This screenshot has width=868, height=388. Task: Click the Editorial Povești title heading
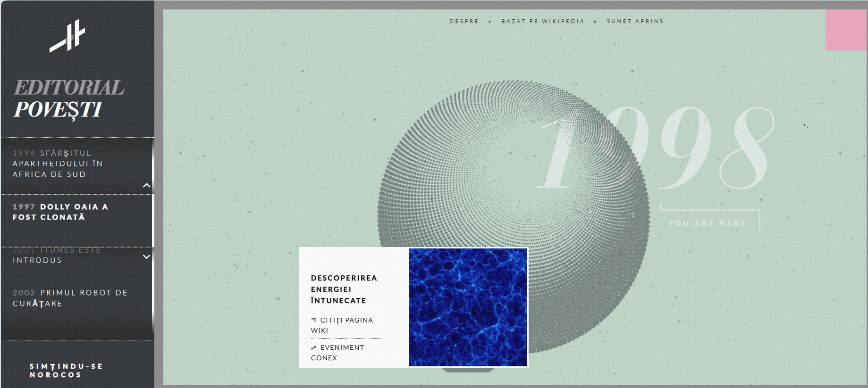click(x=68, y=99)
